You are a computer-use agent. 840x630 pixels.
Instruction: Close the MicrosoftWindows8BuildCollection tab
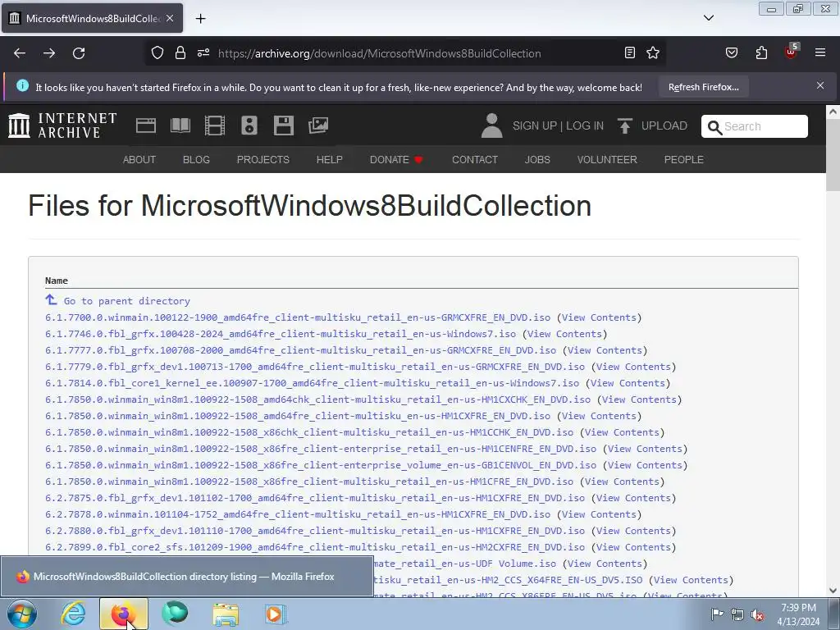(170, 18)
